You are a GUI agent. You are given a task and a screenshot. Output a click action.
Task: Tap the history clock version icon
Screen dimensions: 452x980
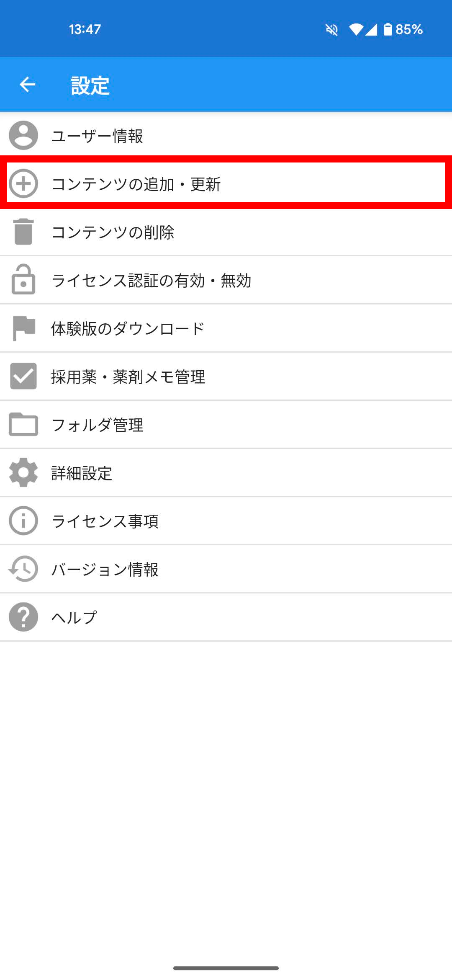click(x=23, y=569)
